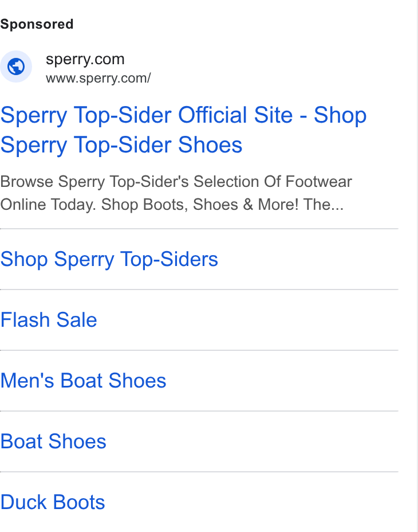Click the Sponsored label
Image resolution: width=418 pixels, height=532 pixels.
click(x=37, y=25)
